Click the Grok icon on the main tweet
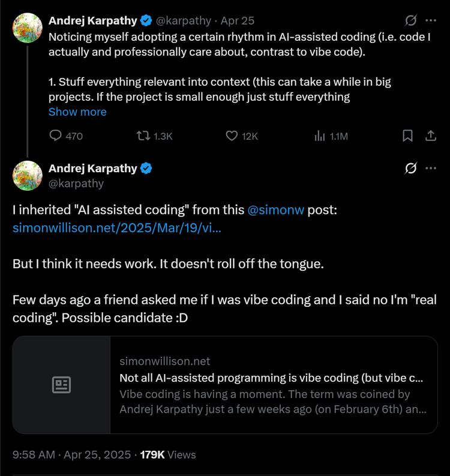 [410, 168]
